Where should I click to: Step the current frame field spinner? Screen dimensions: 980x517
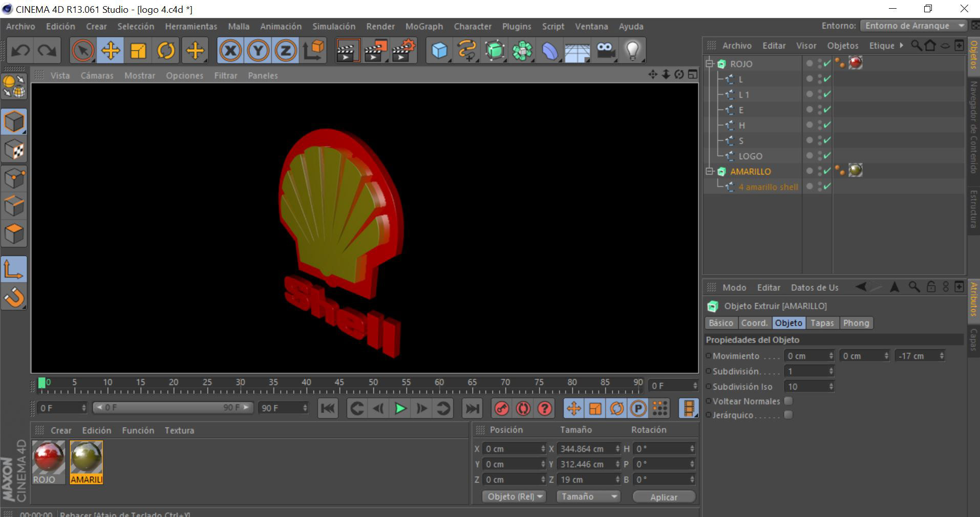tap(695, 385)
